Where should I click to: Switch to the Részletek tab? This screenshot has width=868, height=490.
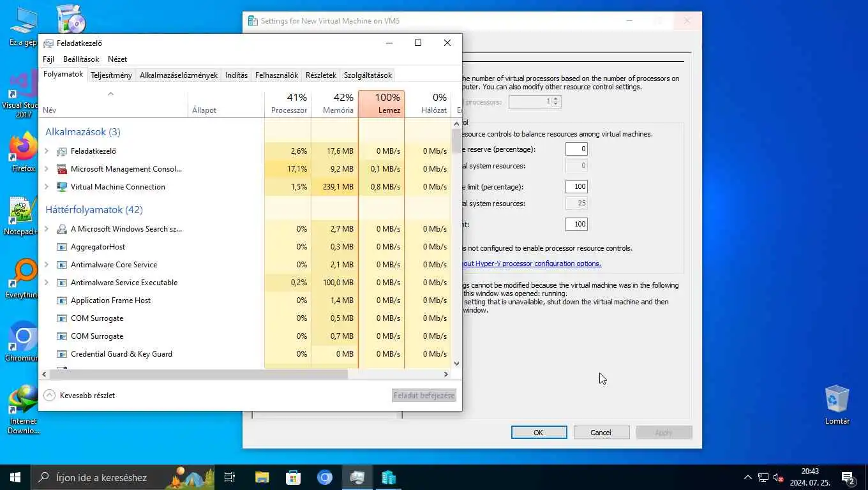321,75
